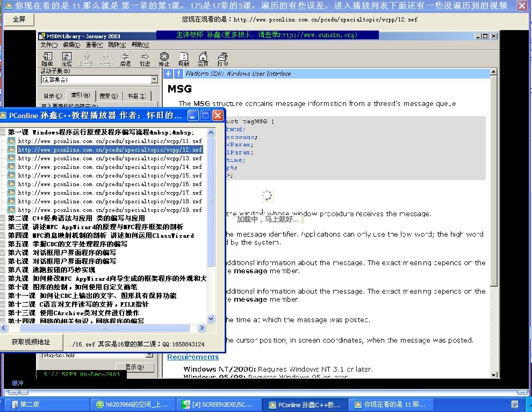Click the MSDN 上一步 previous icon
This screenshot has width=532, height=412.
tap(86, 59)
